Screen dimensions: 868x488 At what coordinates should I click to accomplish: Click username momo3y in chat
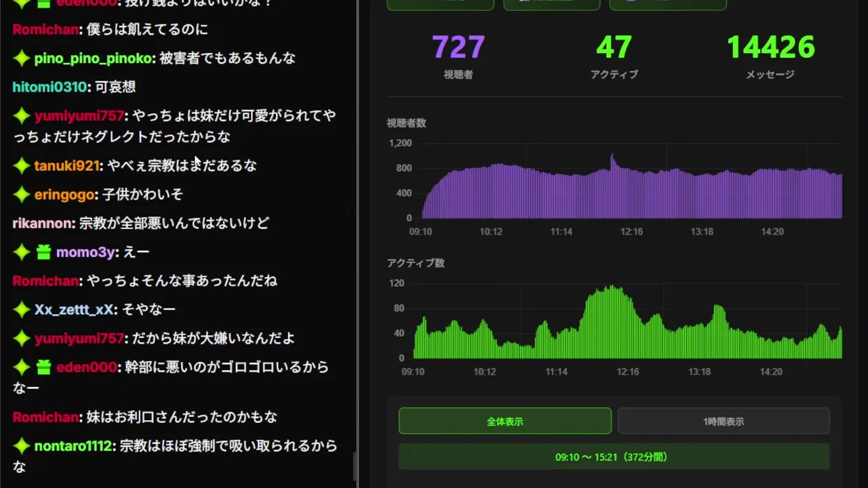pyautogui.click(x=85, y=252)
